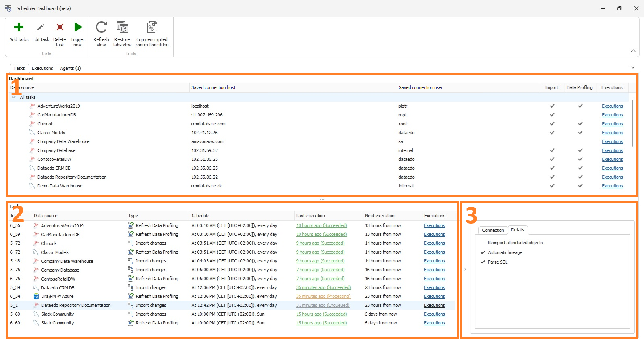Click the Jira/PM @ Azure SQL icon
Viewport: 644px width, 343px height.
pos(36,297)
